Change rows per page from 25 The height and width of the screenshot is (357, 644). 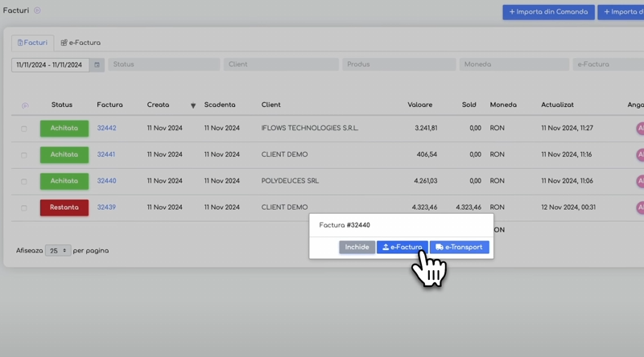coord(58,251)
